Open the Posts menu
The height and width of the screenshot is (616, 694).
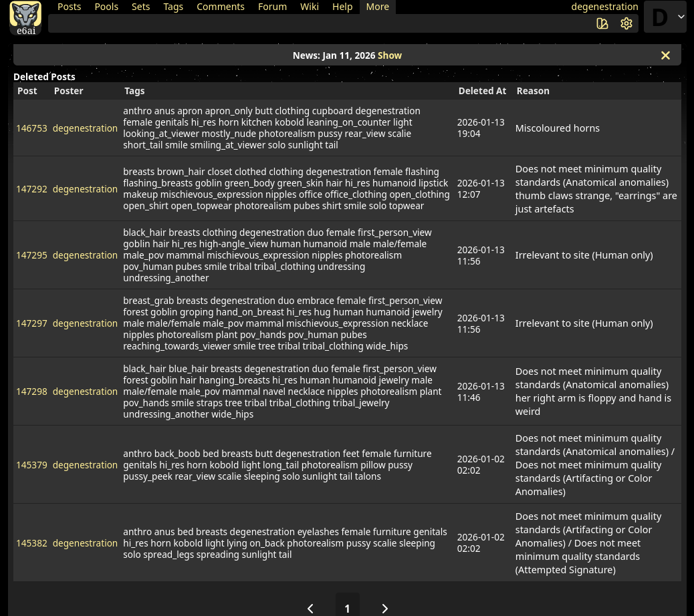click(x=69, y=7)
